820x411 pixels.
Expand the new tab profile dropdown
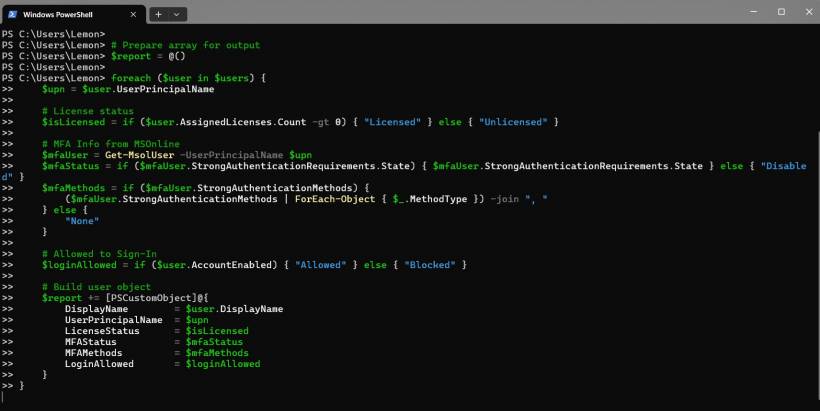177,14
